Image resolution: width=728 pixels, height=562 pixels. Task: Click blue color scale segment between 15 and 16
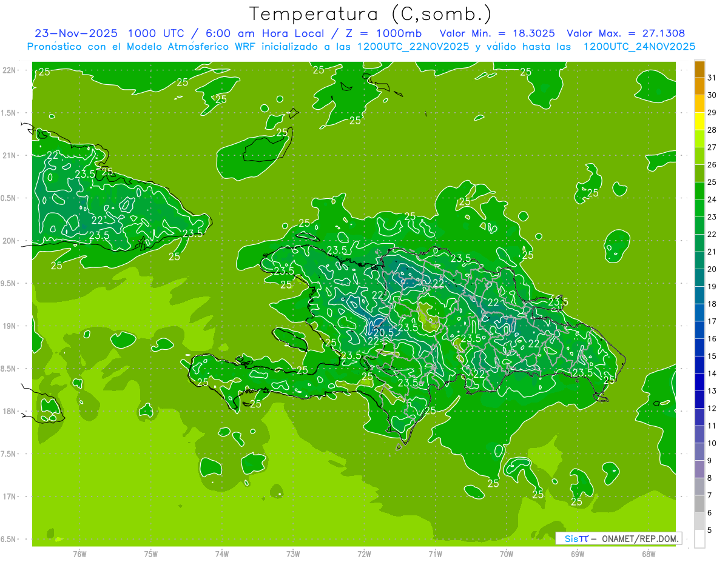click(x=699, y=347)
